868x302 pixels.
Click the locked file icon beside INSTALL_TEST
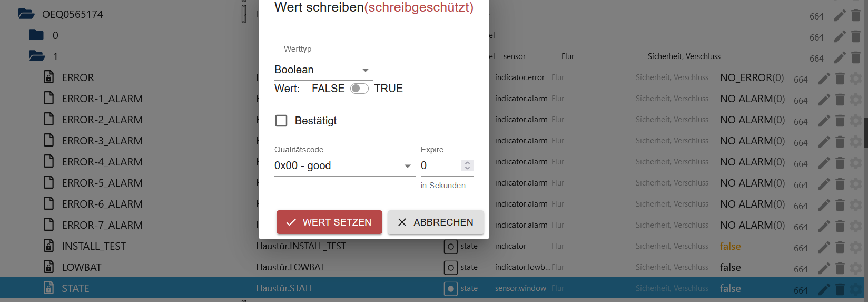click(48, 246)
